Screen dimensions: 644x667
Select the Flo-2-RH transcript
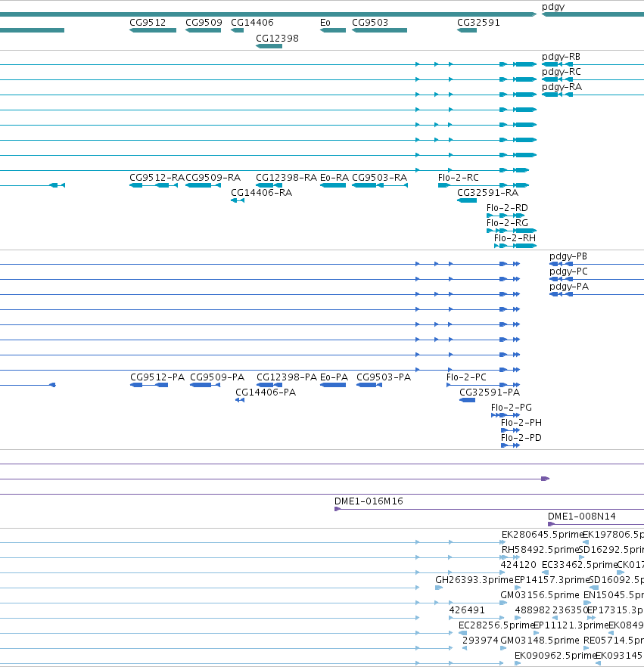click(x=515, y=246)
